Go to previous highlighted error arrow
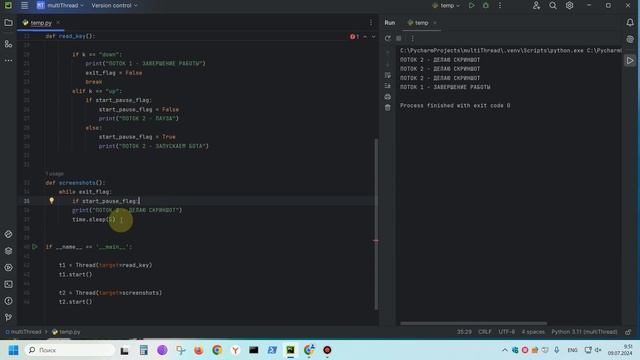This screenshot has height=360, width=640. (x=365, y=37)
